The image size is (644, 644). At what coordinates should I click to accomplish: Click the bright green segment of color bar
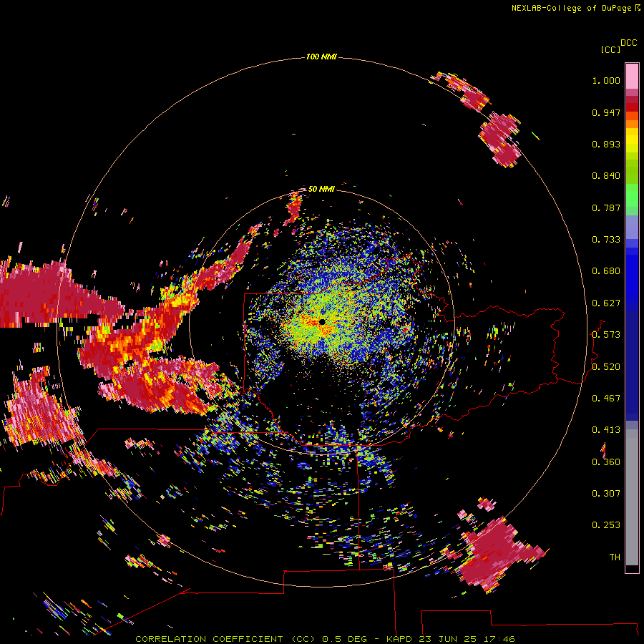point(632,195)
